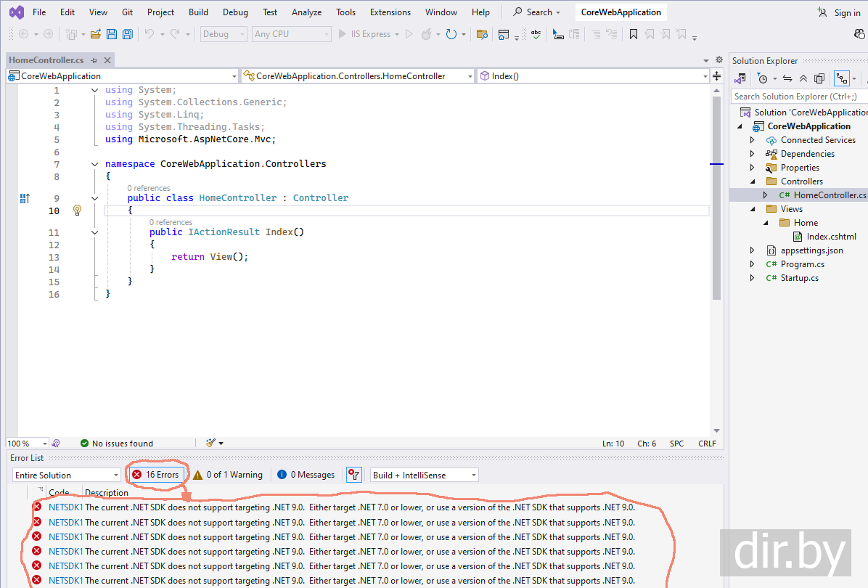Open the Debug menu
The height and width of the screenshot is (588, 868).
235,12
